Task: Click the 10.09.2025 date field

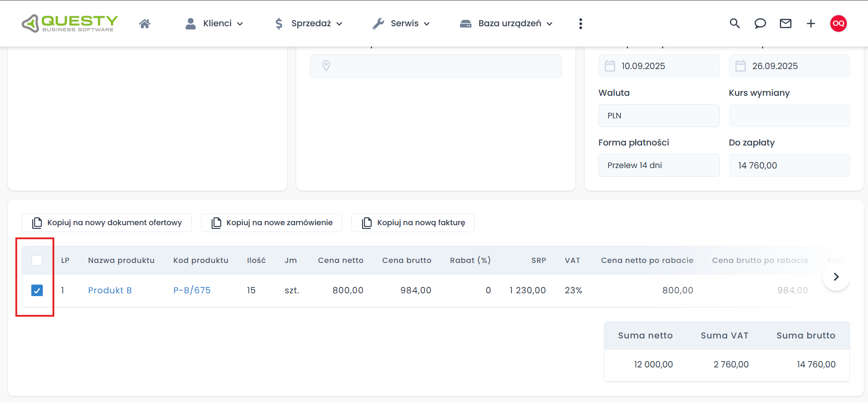Action: click(659, 66)
